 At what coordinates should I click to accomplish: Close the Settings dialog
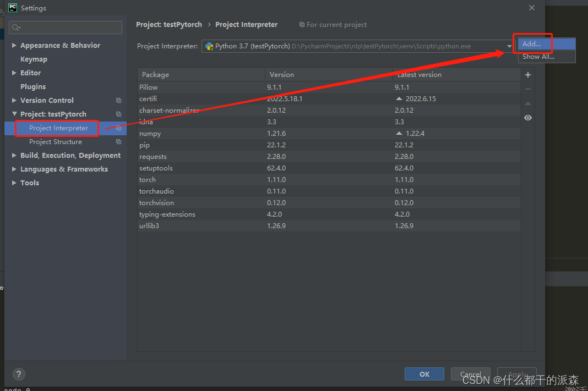[532, 8]
